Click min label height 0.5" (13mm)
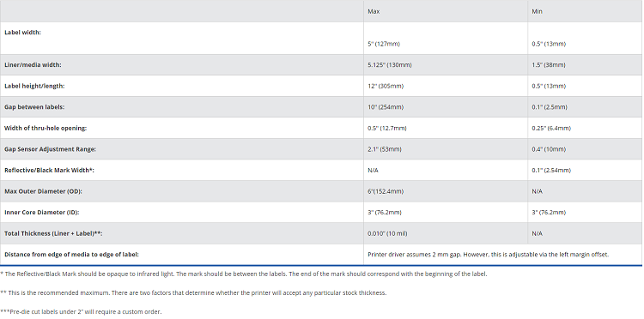The width and height of the screenshot is (644, 319). click(549, 86)
